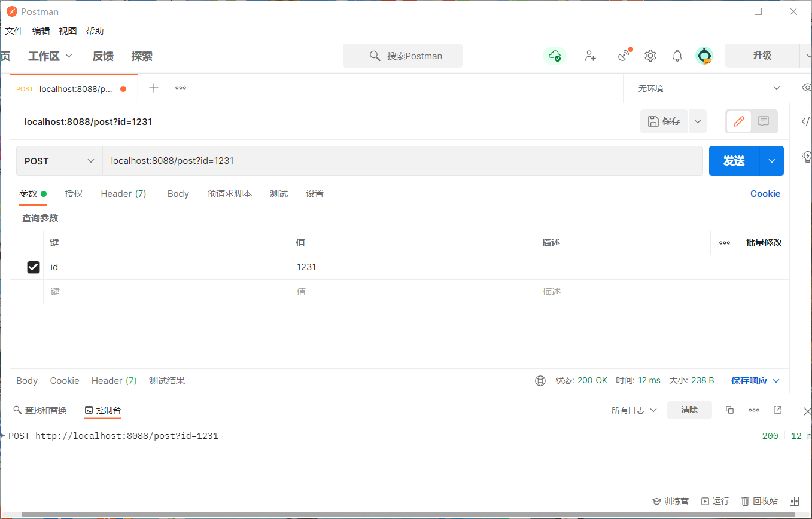The image size is (812, 519).
Task: Switch to the Body tab of the request
Action: pos(178,193)
